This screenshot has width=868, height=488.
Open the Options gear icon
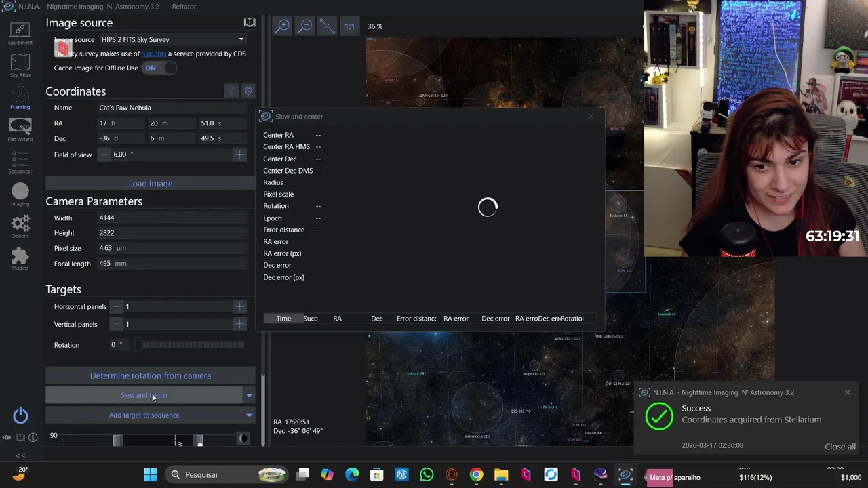20,226
